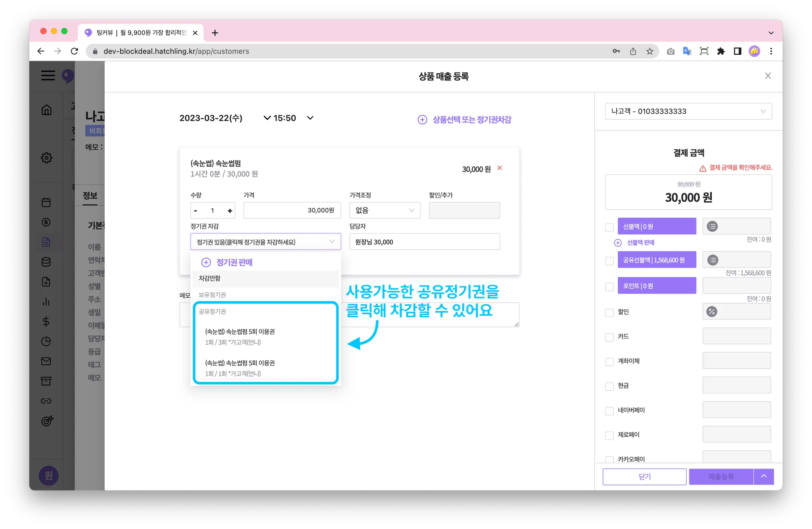Click the list icon next to 공유선불액
Image resolution: width=812 pixels, height=529 pixels.
coord(712,260)
